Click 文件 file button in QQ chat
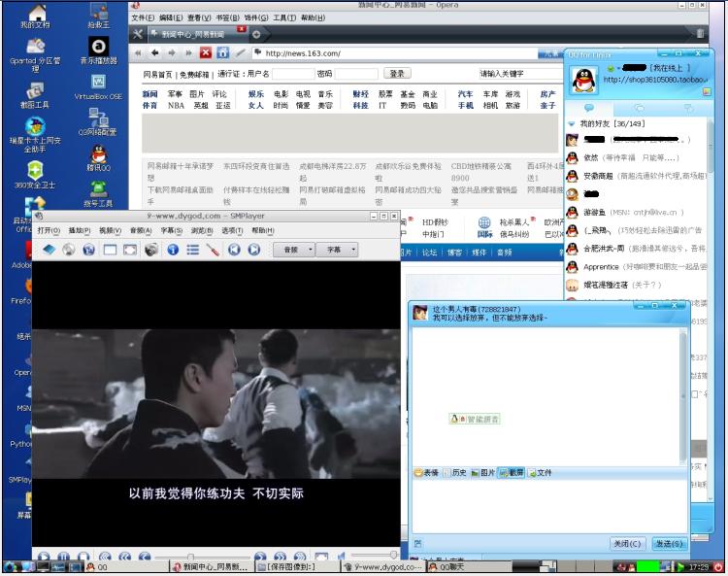Viewport: 728px width, 576px height. coord(540,472)
